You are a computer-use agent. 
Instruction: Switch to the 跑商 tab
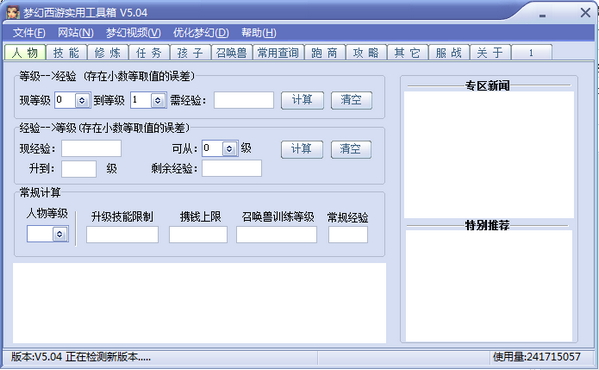click(325, 53)
